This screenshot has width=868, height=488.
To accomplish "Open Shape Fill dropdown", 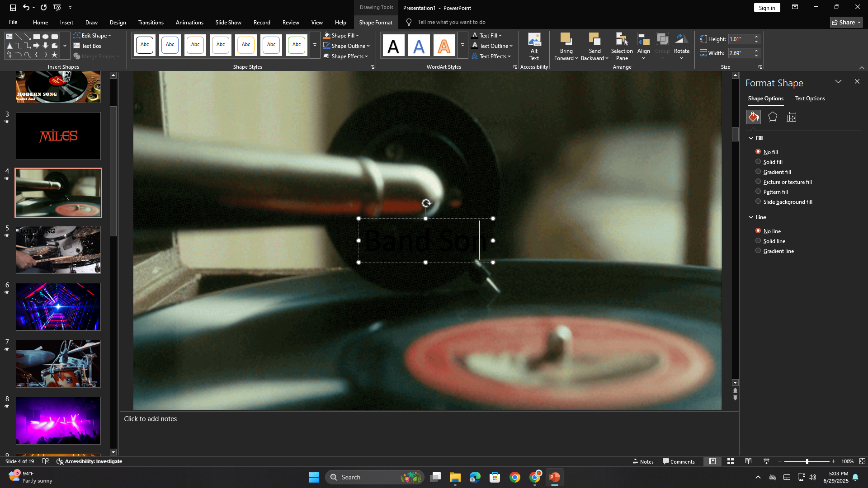I will coord(342,35).
